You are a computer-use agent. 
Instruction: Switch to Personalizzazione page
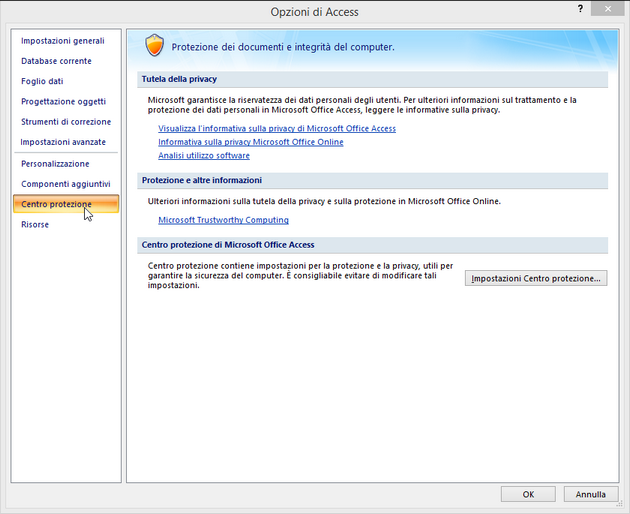55,164
